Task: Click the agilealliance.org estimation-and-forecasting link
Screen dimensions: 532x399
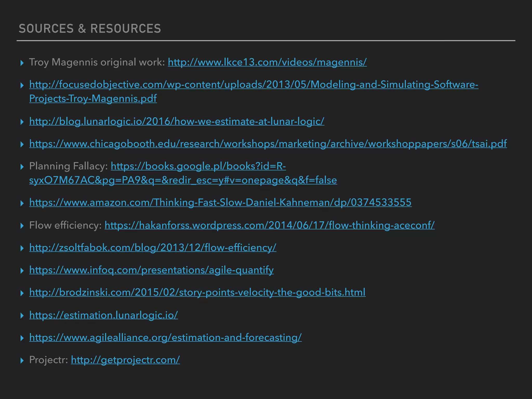Action: (x=165, y=338)
